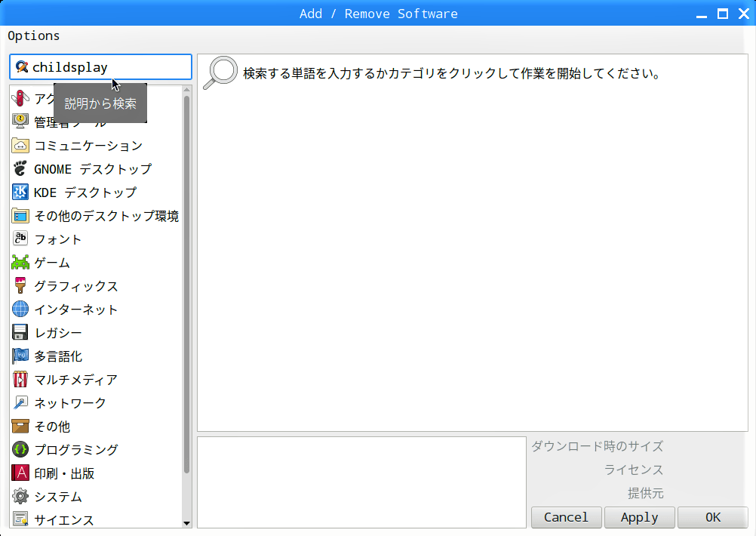Viewport: 756px width, 536px height.
Task: Select the '印刷・出版' category
Action: [97, 473]
